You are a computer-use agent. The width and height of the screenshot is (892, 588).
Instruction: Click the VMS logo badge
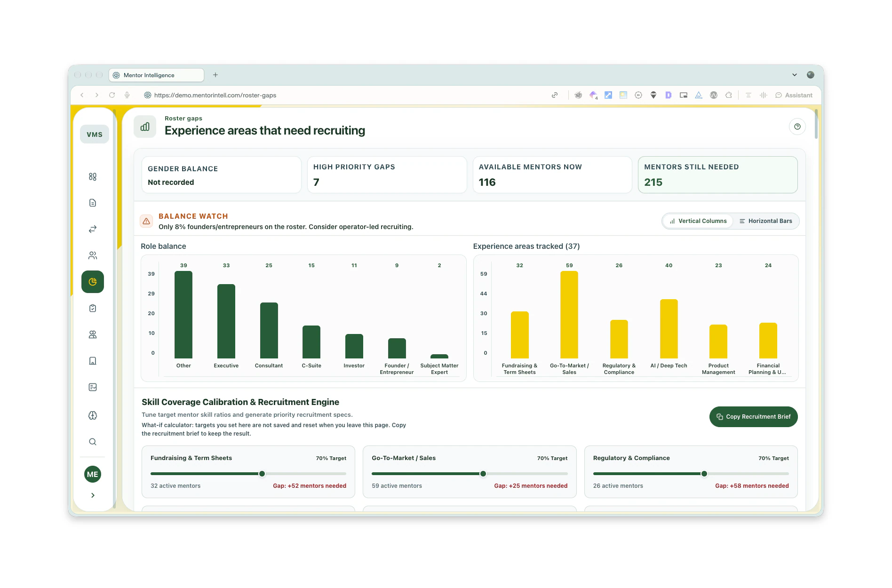95,135
